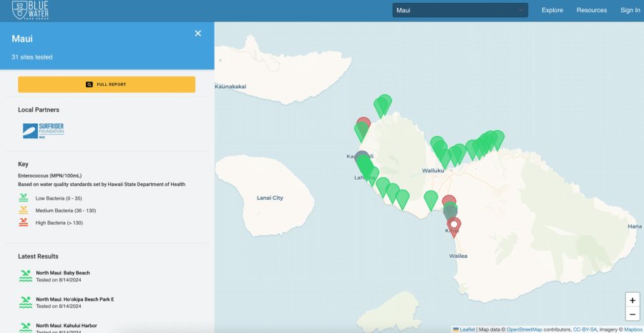Open the Explore menu

point(552,10)
